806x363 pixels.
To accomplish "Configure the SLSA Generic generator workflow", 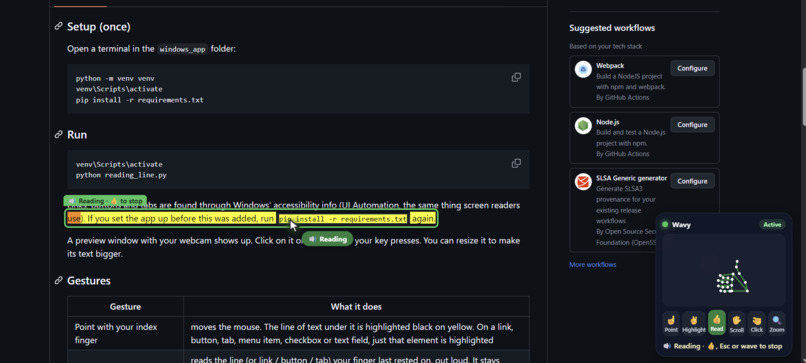I will click(x=692, y=181).
